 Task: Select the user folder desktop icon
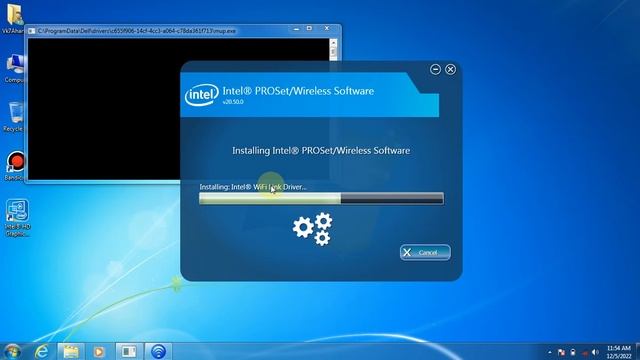(14, 18)
